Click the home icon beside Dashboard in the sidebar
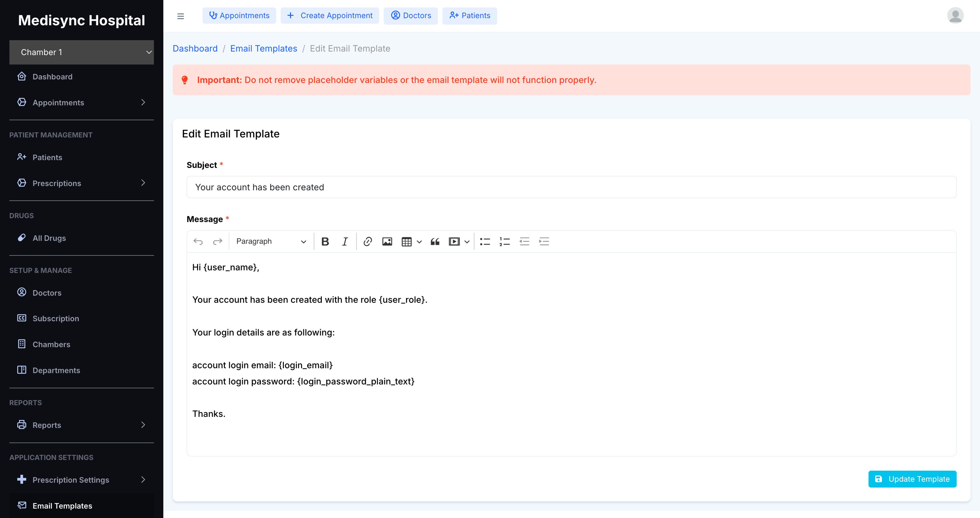The width and height of the screenshot is (980, 518). pyautogui.click(x=22, y=76)
